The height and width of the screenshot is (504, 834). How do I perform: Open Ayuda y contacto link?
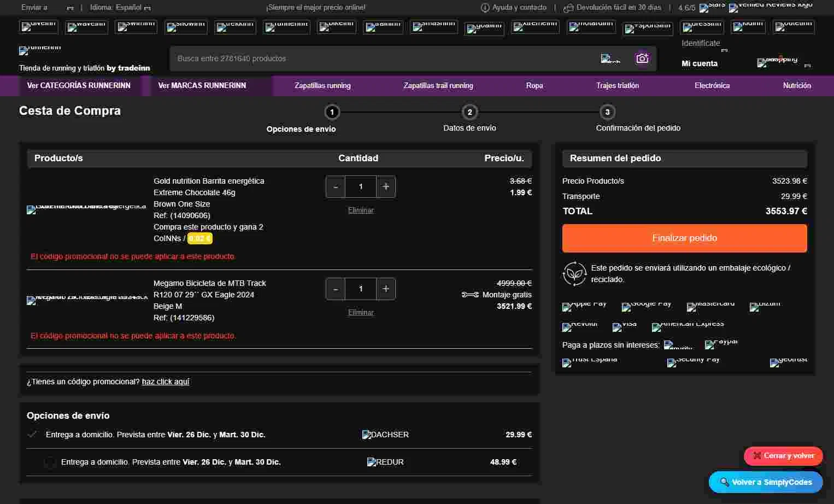(514, 8)
